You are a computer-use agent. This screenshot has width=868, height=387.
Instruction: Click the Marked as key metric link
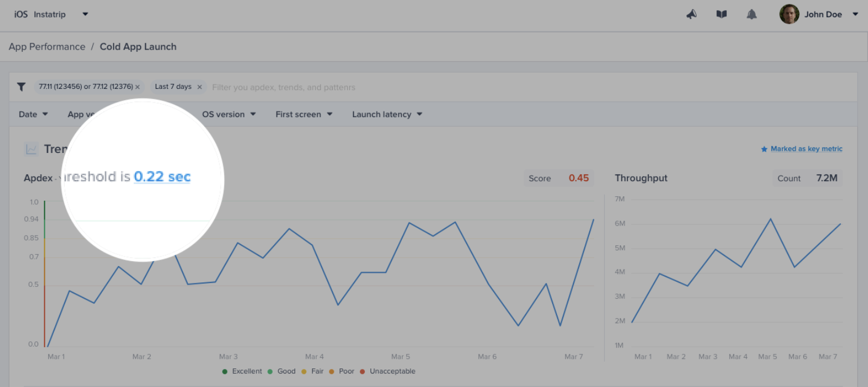802,149
